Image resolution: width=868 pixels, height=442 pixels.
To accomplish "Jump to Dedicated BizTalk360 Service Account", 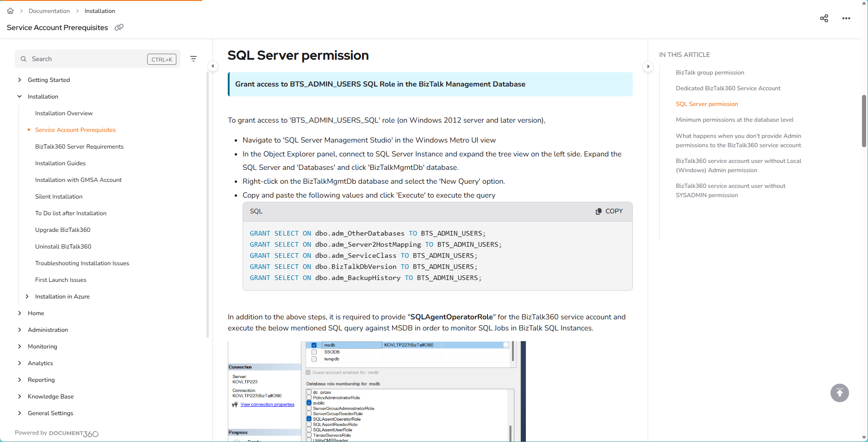I will 728,88.
